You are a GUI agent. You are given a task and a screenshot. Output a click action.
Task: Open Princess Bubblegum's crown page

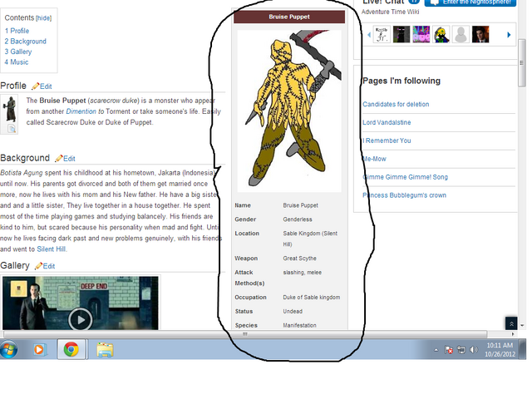tap(404, 195)
